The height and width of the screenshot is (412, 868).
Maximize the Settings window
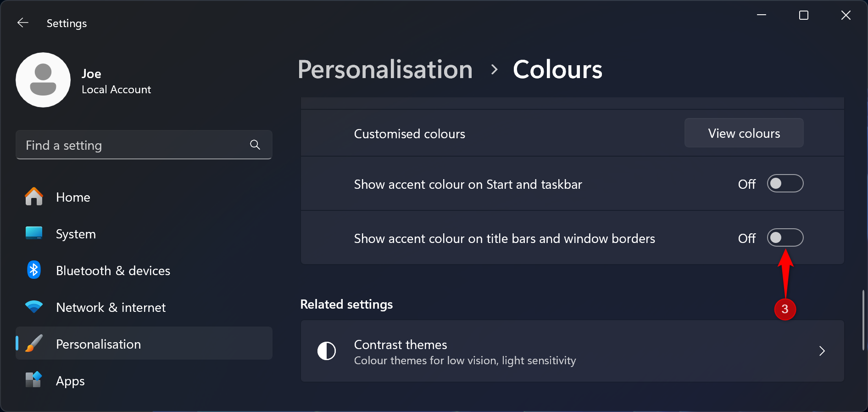pos(804,16)
